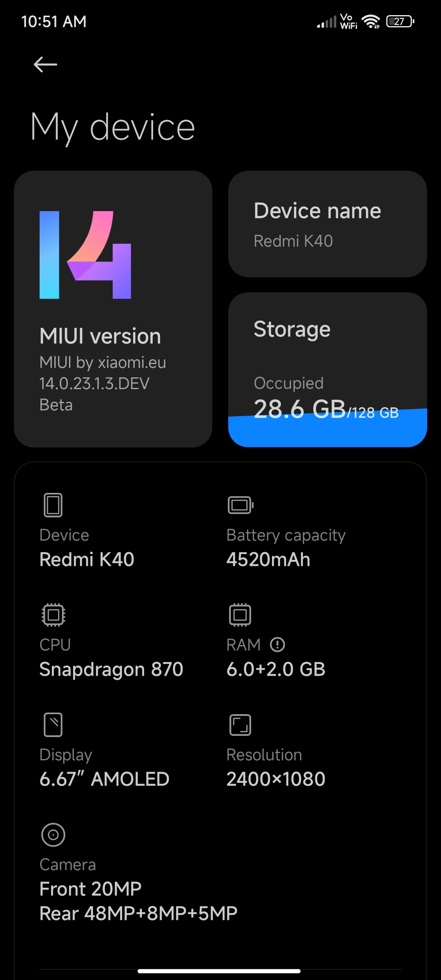Tap the blue storage usage bar
The width and height of the screenshot is (441, 980).
327,428
